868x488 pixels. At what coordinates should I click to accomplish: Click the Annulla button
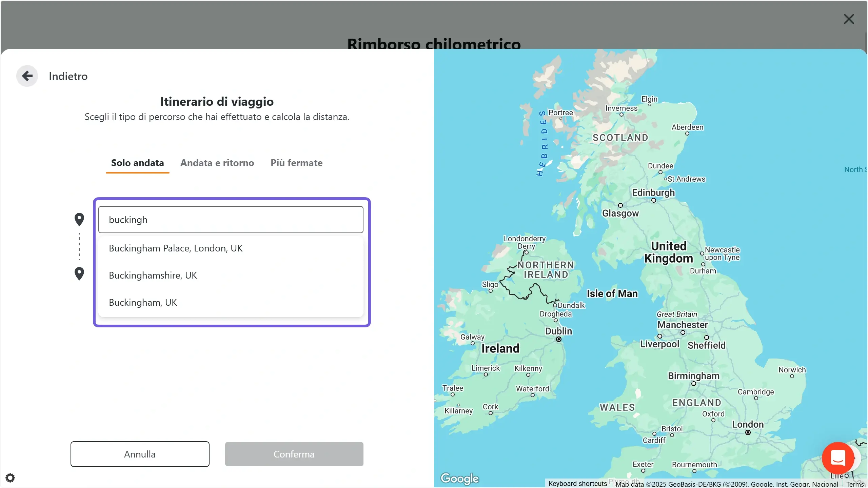point(140,454)
